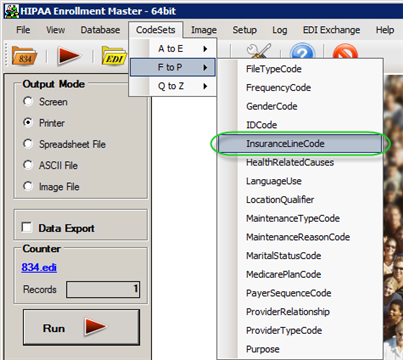The width and height of the screenshot is (403, 360).
Task: Open the EDI Exchange menu
Action: point(331,30)
